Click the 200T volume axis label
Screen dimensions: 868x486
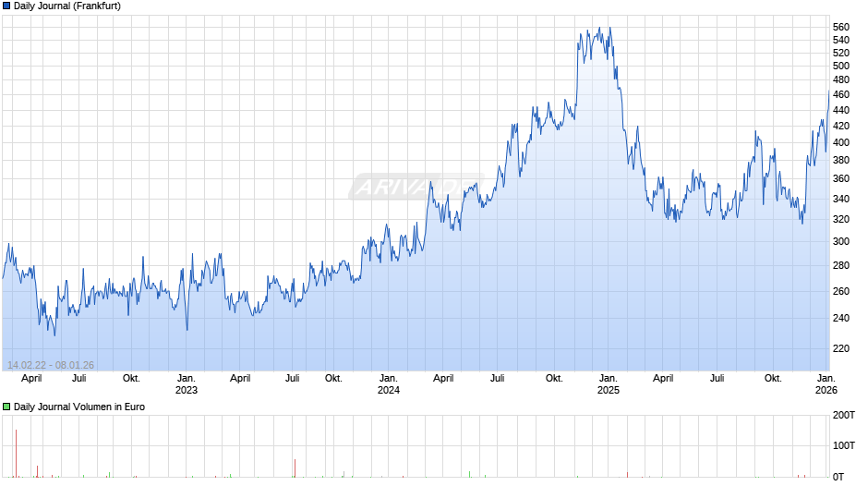(x=844, y=415)
